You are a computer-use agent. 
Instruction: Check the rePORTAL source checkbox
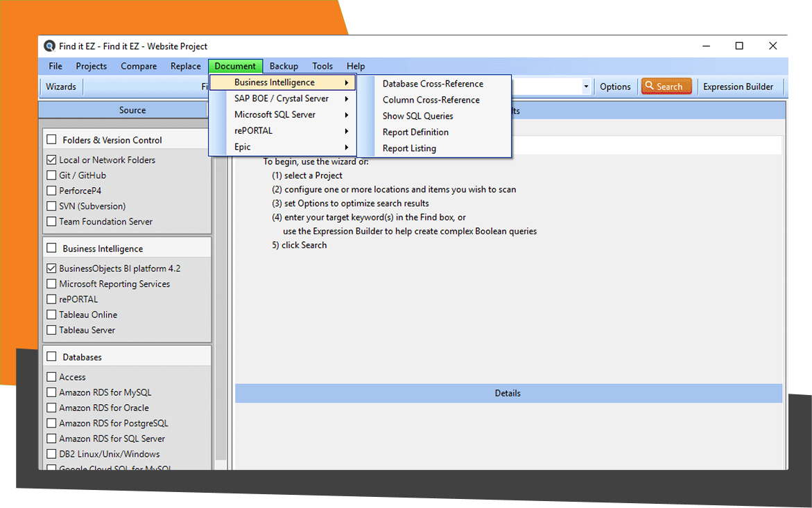(51, 299)
